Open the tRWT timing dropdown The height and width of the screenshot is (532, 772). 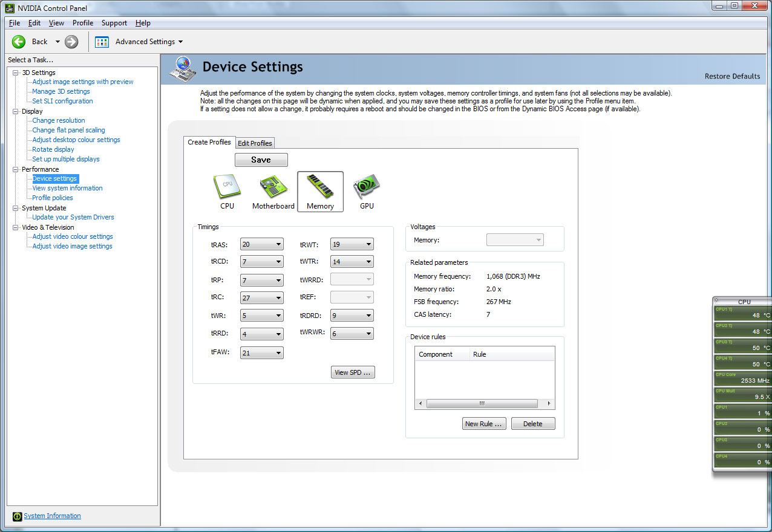(352, 244)
